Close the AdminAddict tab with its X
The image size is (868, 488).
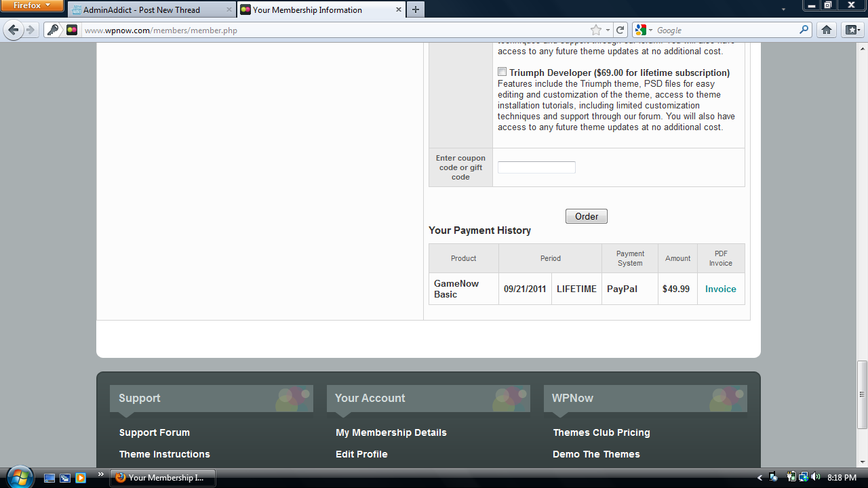[229, 9]
